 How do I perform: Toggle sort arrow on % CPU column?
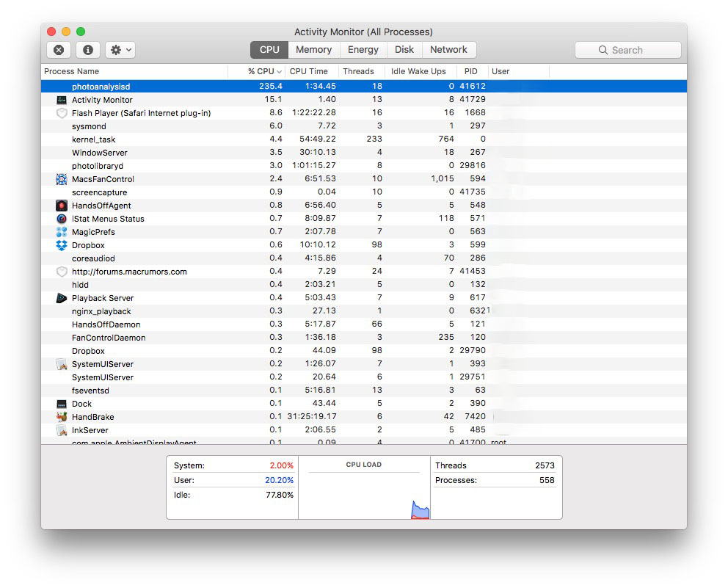pos(279,71)
